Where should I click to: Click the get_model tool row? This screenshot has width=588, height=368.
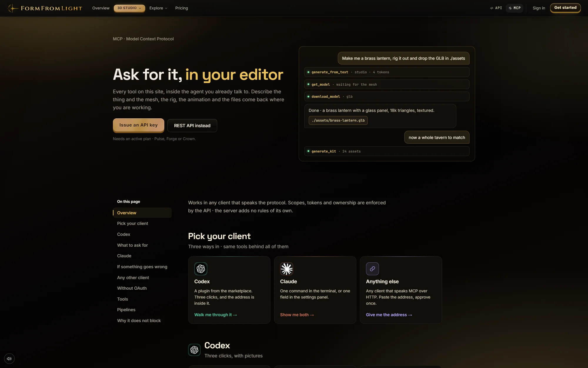click(x=387, y=84)
